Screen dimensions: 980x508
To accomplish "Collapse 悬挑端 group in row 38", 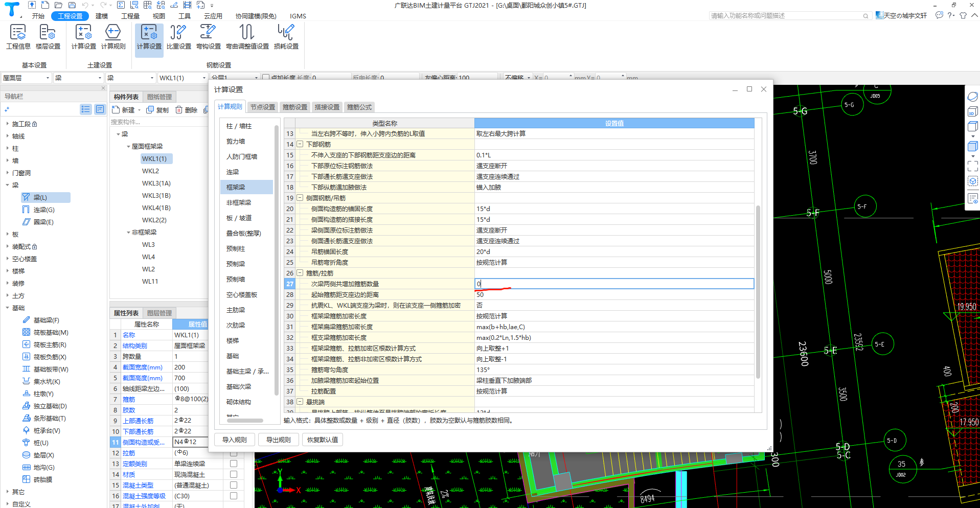I will (300, 402).
